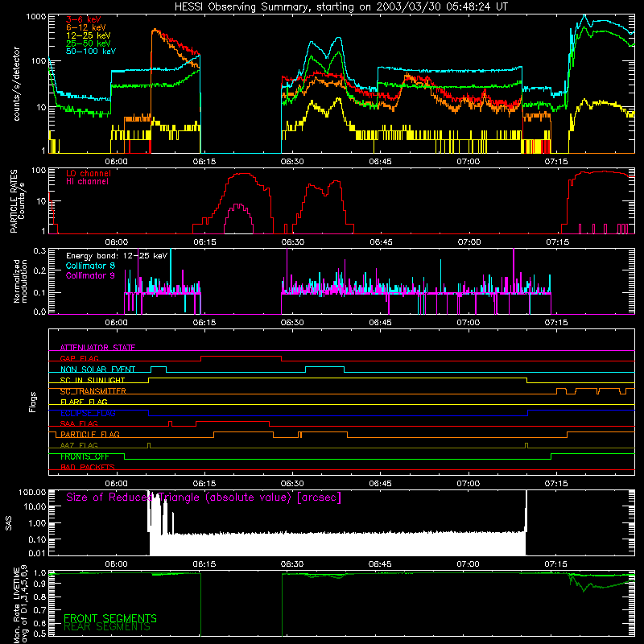The height and width of the screenshot is (644, 644).
Task: Click the PARTICLE_FLAG label
Action: point(90,434)
